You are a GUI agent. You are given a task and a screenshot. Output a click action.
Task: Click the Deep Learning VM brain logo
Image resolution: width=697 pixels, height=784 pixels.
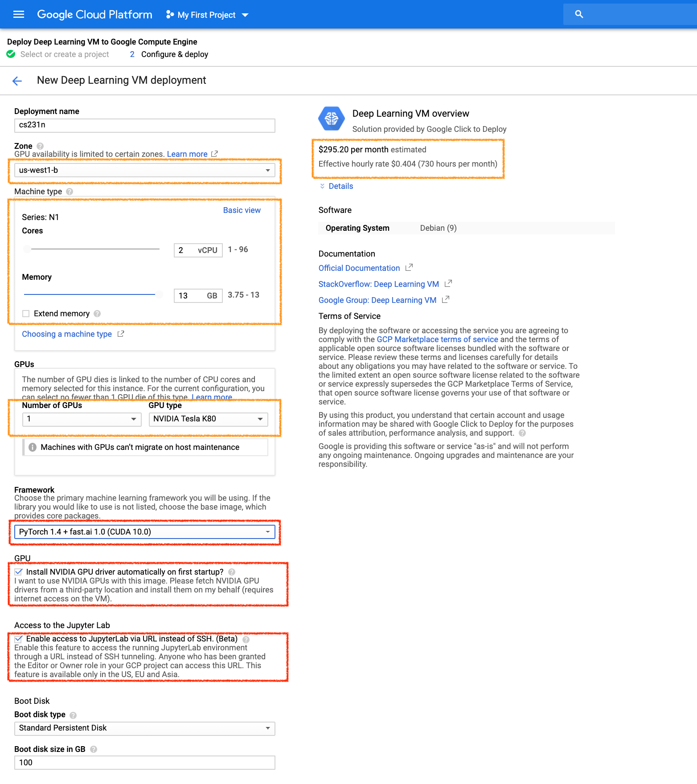point(331,118)
